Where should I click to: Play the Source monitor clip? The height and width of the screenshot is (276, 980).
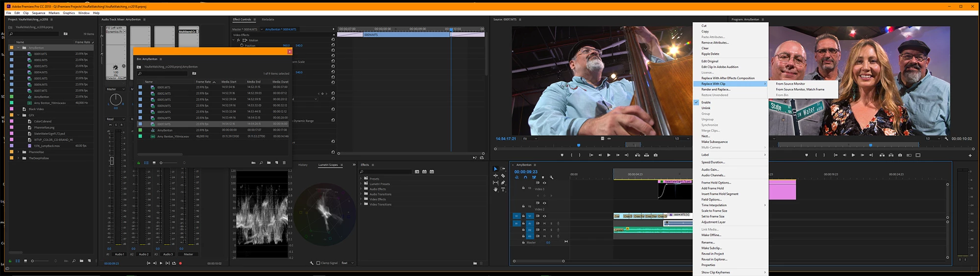(x=609, y=155)
